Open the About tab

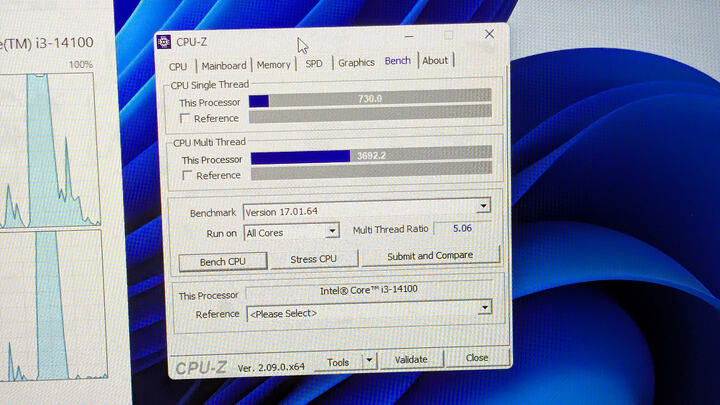point(435,60)
